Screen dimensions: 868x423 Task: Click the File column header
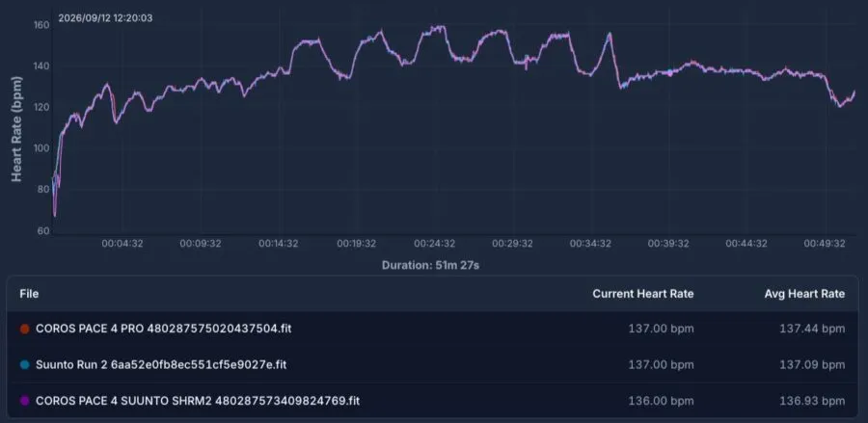(29, 294)
